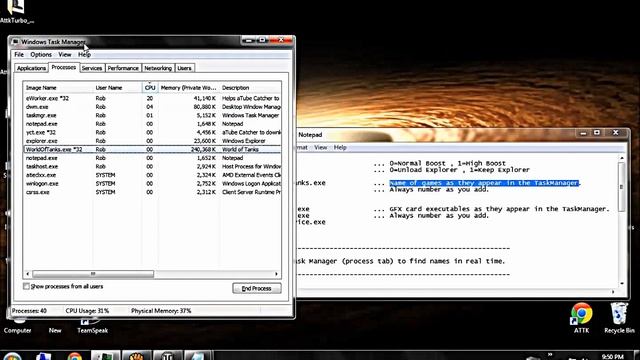Screen dimensions: 640x360
Task: Switch to the Networking tab
Action: 158,68
